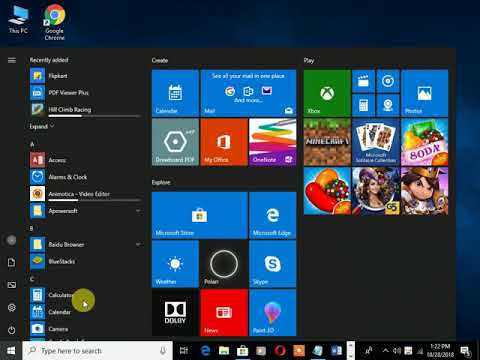Click the Type here to search box
Image resolution: width=480 pixels, height=360 pixels.
(x=97, y=351)
